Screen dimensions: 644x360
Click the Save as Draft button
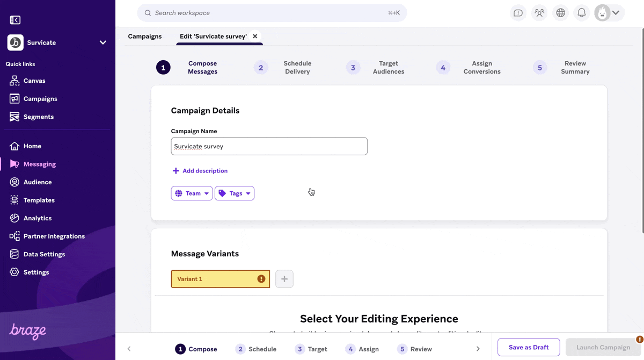tap(529, 347)
